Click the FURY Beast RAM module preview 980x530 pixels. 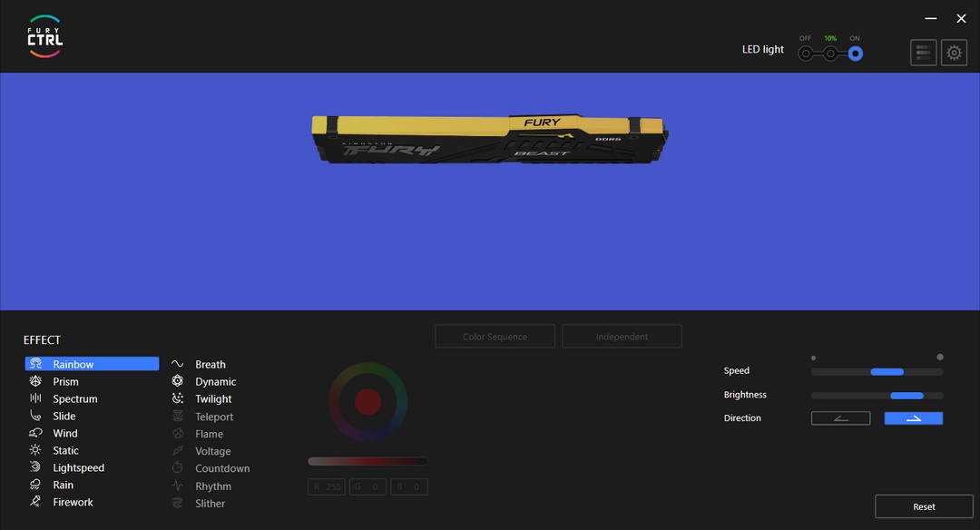point(490,139)
